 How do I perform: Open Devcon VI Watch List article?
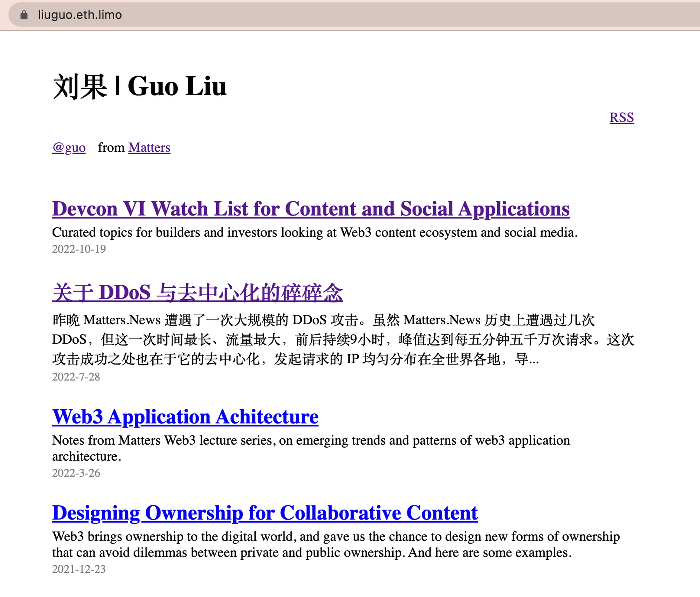pyautogui.click(x=310, y=209)
